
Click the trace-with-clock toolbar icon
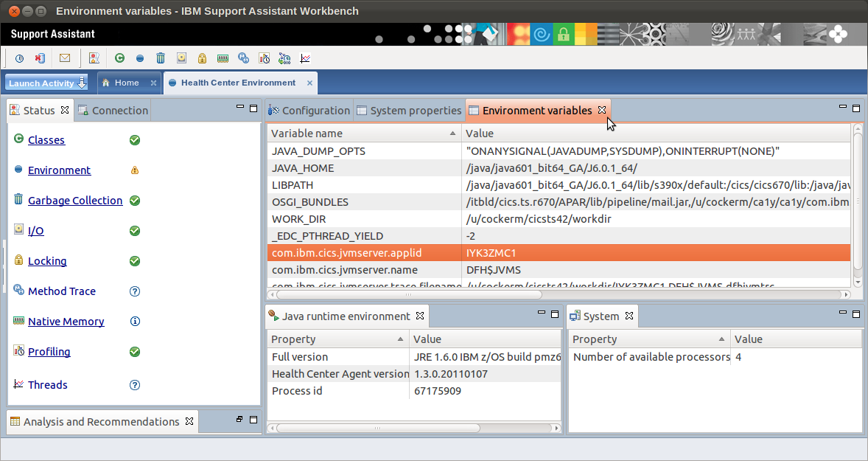[284, 58]
